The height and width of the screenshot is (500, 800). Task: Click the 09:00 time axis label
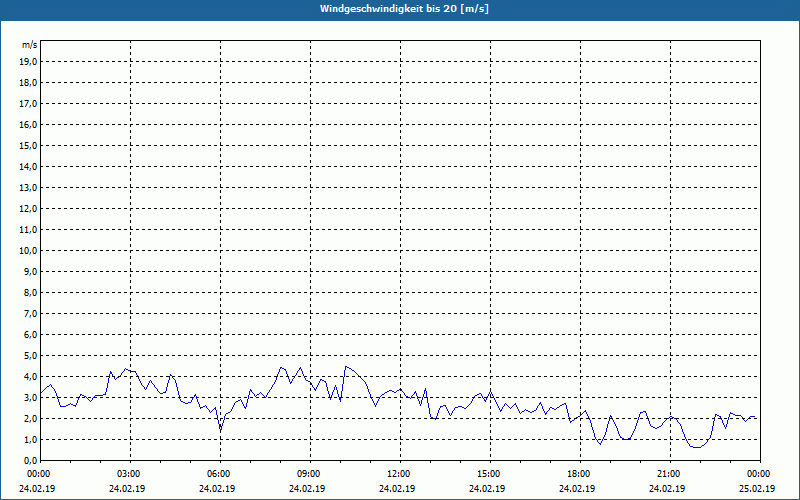[308, 474]
